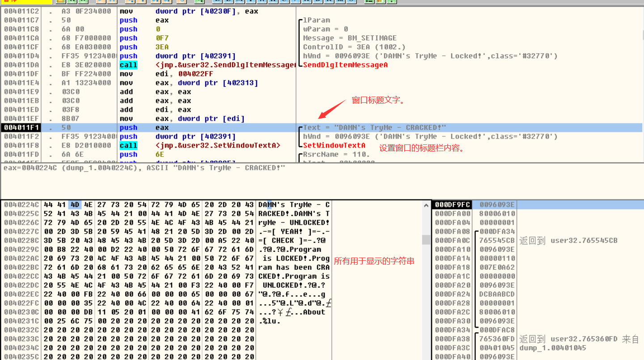Select dump address 0040224C

tap(22, 205)
